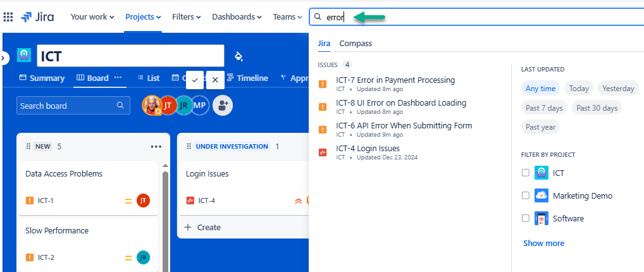Image resolution: width=644 pixels, height=272 pixels.
Task: Click ICT-4 search result incident icon
Action: (x=323, y=152)
